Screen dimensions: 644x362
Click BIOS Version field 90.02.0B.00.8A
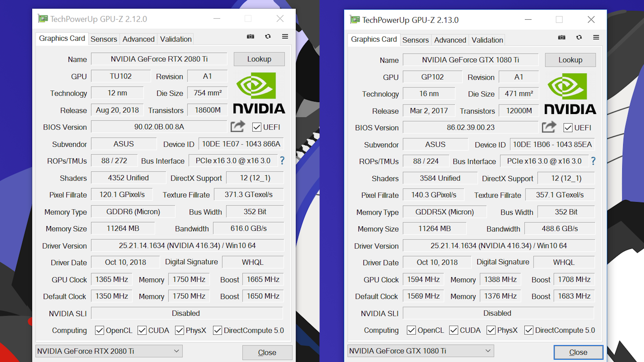[159, 127]
